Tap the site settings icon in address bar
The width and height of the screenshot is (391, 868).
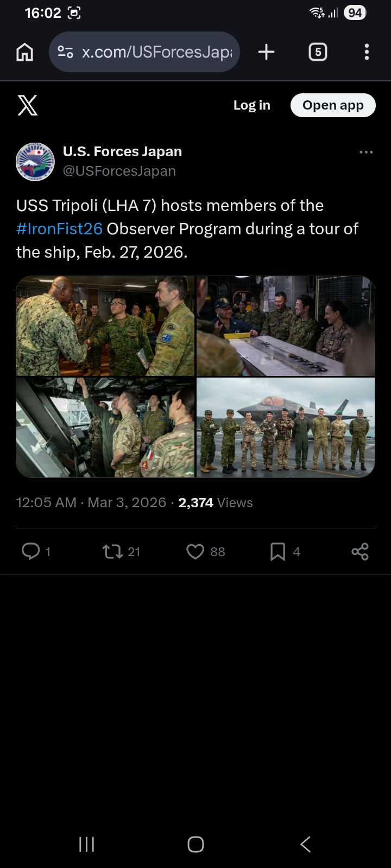pyautogui.click(x=66, y=52)
